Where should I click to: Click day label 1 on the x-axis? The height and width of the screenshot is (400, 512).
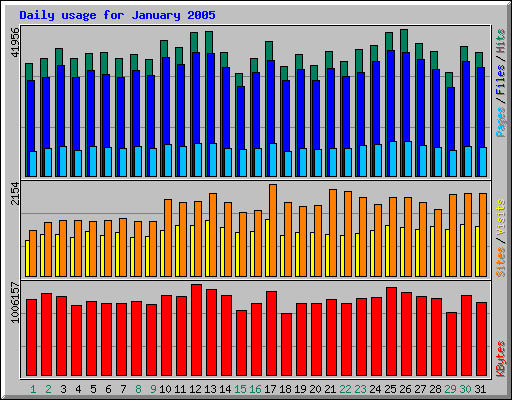coord(33,389)
